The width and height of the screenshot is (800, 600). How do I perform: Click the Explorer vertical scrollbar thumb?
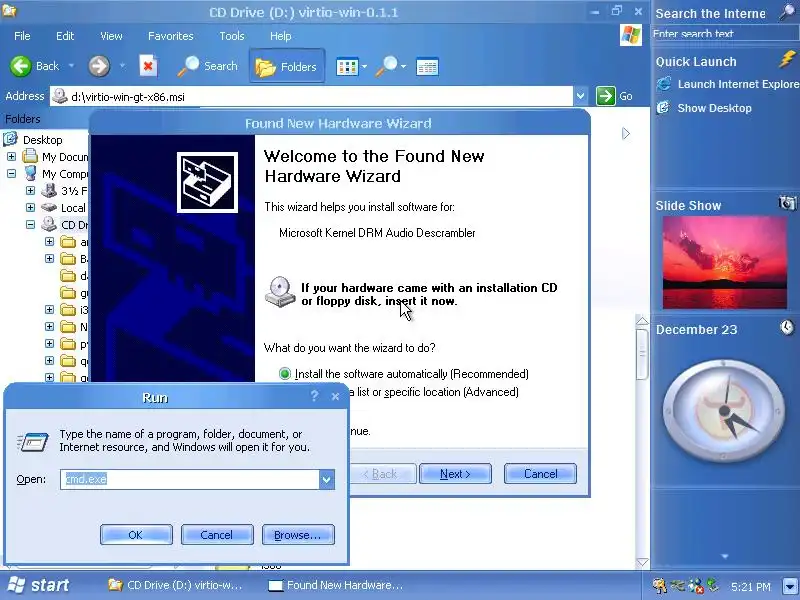pos(642,353)
